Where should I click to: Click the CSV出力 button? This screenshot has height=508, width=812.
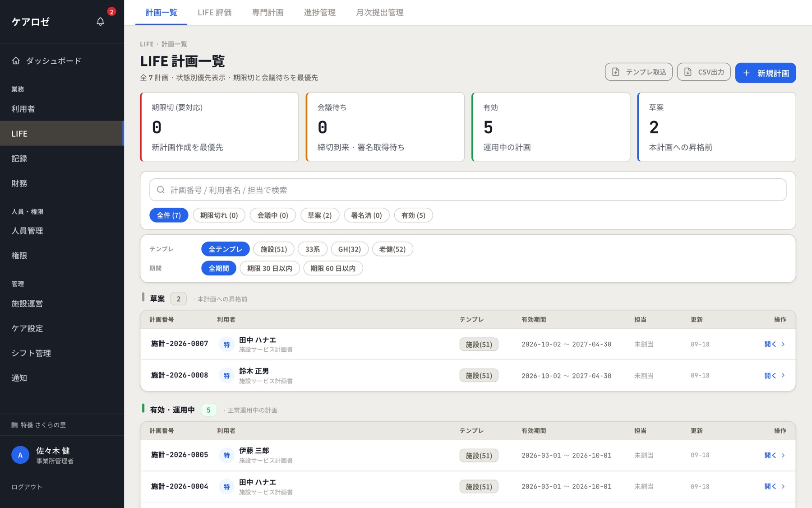[703, 72]
